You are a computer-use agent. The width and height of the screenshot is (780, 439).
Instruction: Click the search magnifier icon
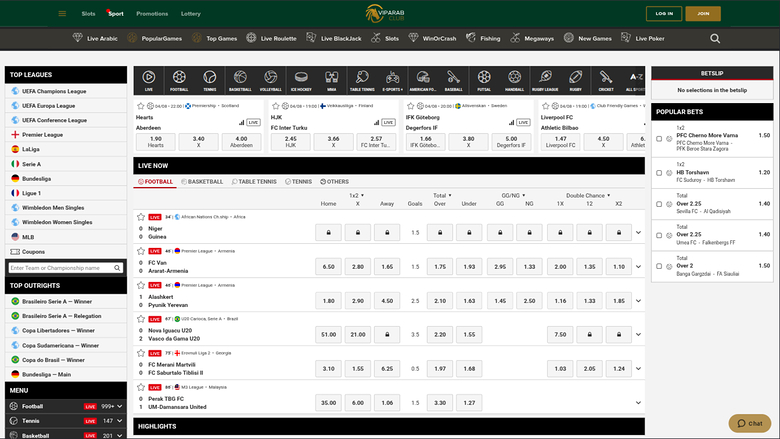715,38
